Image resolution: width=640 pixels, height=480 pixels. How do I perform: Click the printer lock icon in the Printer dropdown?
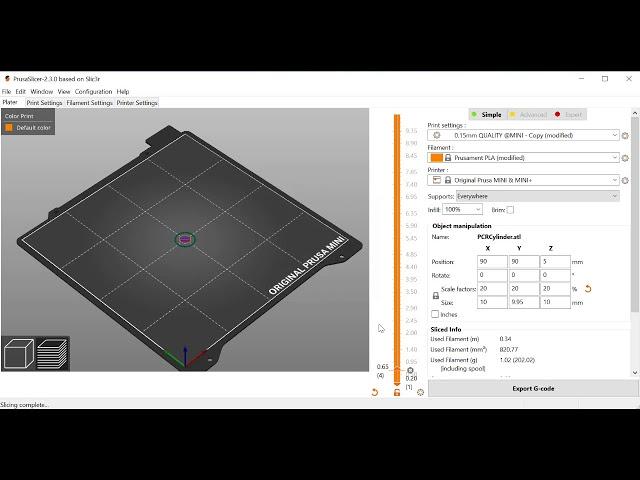448,180
